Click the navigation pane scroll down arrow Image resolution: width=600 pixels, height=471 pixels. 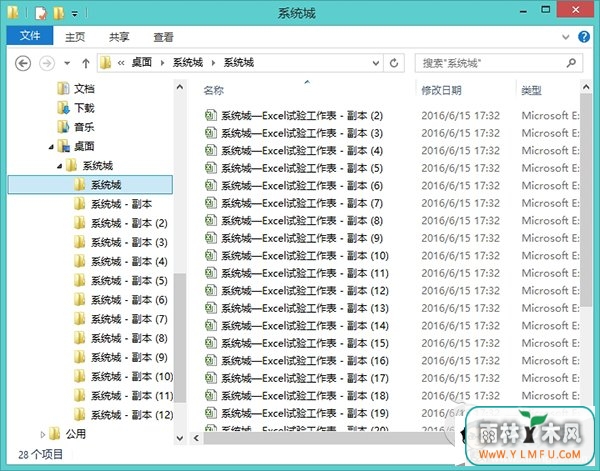(x=180, y=438)
